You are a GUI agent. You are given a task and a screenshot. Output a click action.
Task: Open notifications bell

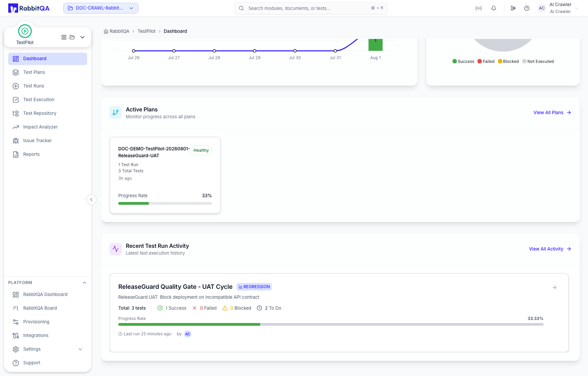[494, 8]
